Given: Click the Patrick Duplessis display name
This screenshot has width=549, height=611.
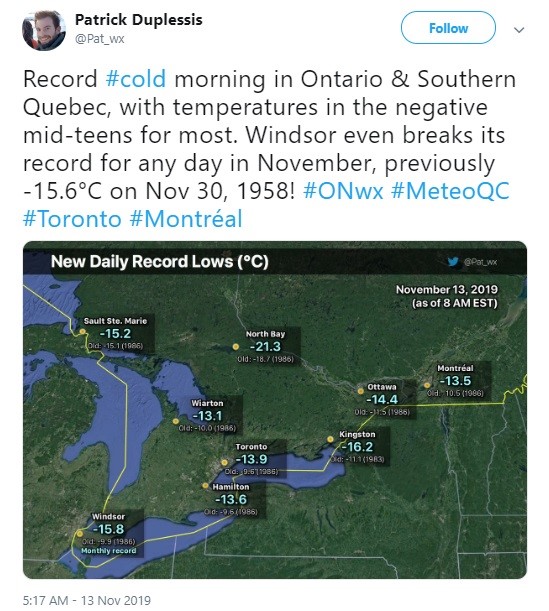Looking at the screenshot, I should (x=138, y=19).
